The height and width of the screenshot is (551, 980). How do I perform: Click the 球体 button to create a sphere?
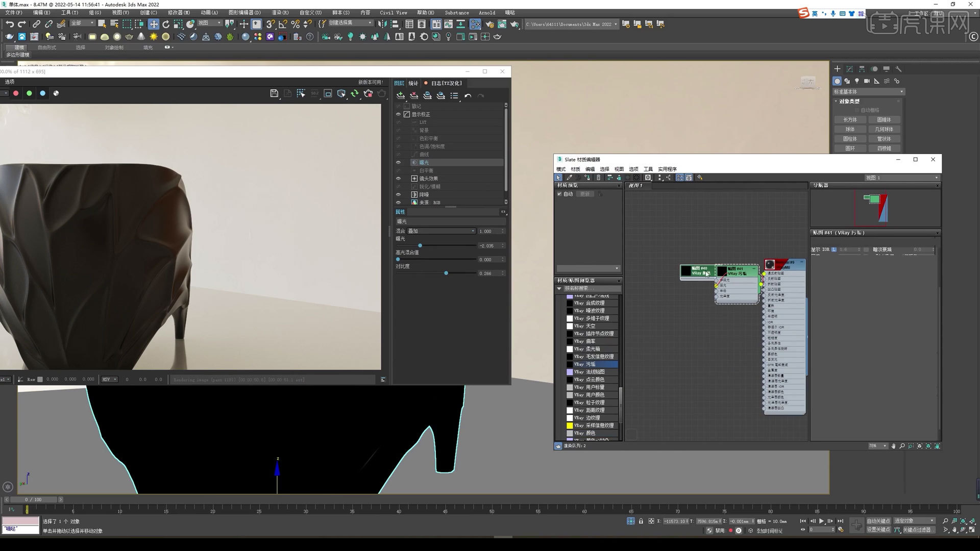[849, 129]
